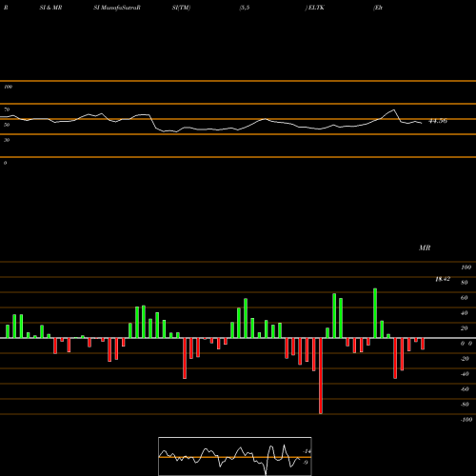This screenshot has width=476, height=476.
Task: Click the -14 label in the mini chart
Action: tap(307, 451)
